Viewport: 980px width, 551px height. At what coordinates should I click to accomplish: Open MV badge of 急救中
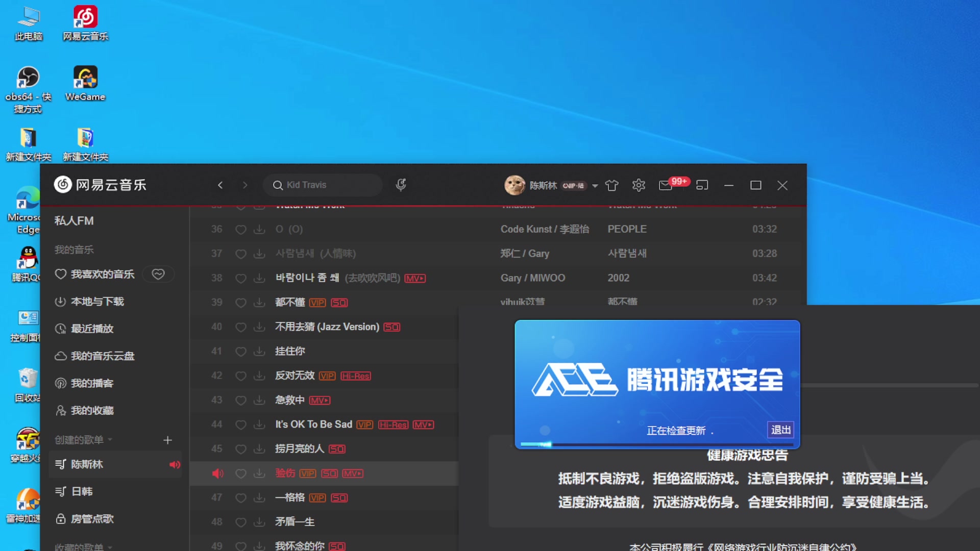click(320, 400)
